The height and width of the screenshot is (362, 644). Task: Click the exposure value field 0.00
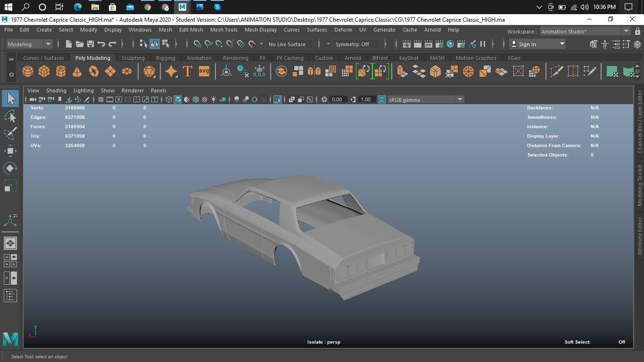[337, 99]
